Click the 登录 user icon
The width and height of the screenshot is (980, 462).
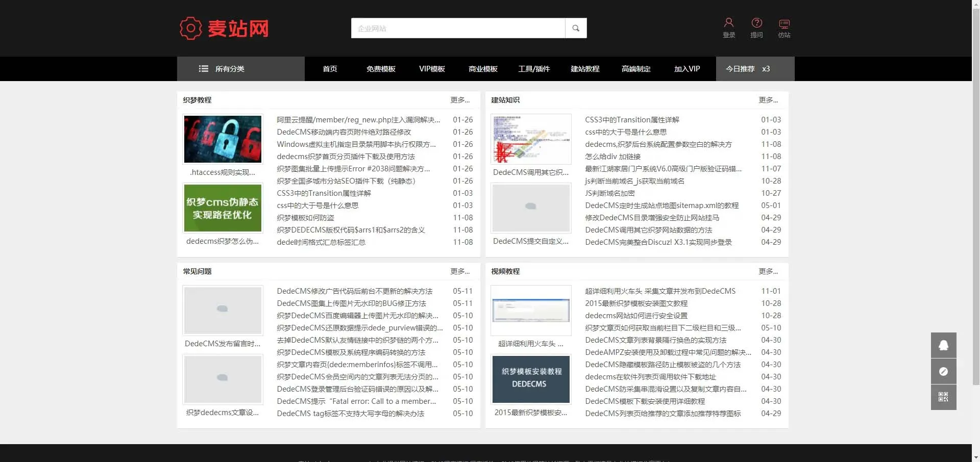pyautogui.click(x=729, y=23)
